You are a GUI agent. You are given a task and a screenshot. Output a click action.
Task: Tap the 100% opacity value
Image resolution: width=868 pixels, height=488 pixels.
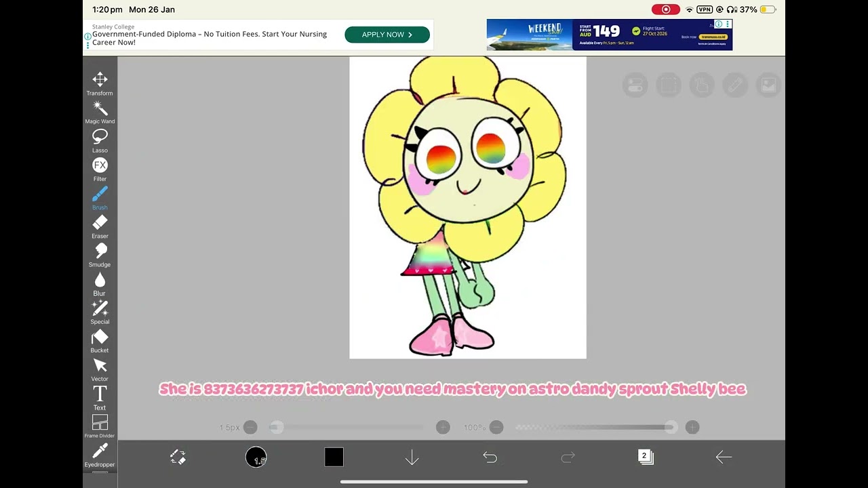point(474,428)
